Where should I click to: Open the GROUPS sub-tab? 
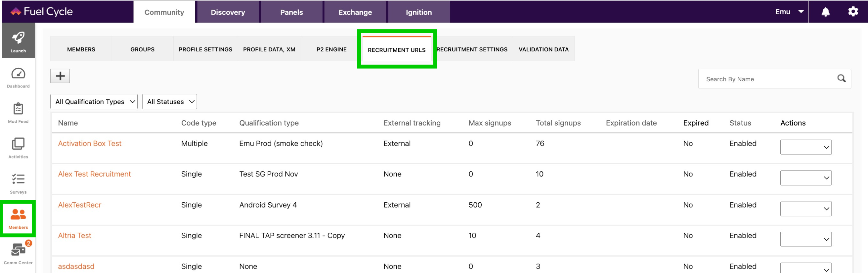(x=143, y=49)
